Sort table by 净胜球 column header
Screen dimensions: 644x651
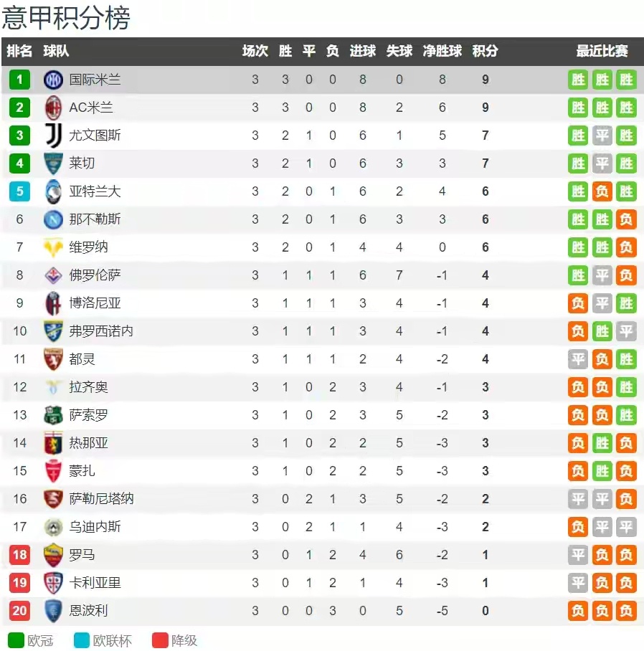tap(442, 52)
